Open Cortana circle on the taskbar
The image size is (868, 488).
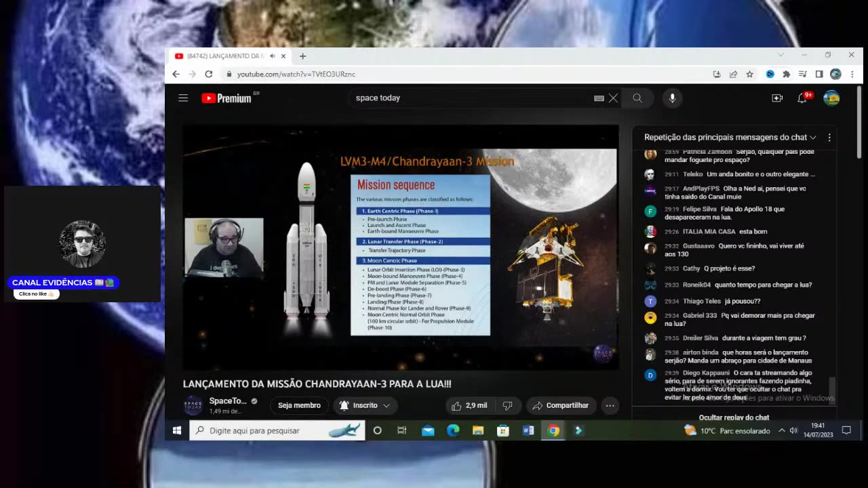point(377,430)
